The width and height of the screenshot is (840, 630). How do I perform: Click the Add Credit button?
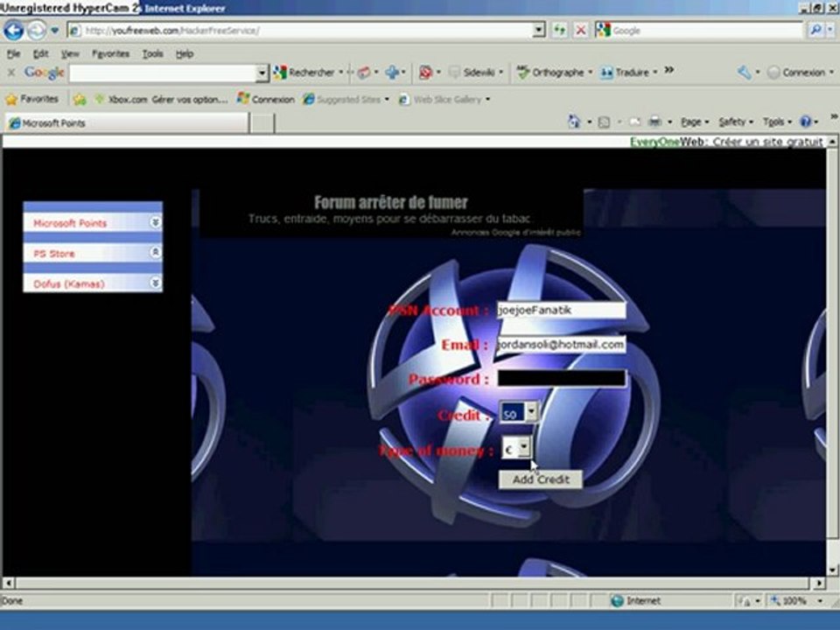point(541,479)
